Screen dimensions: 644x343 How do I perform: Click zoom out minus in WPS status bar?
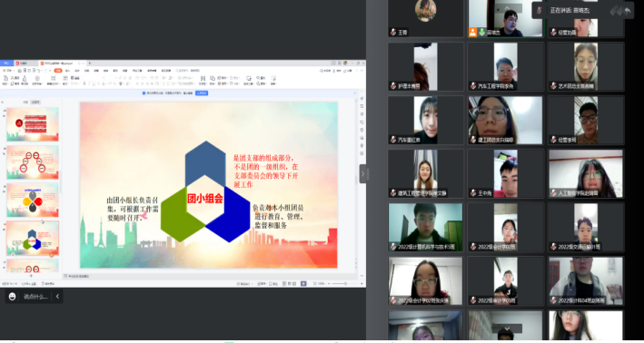[x=329, y=283]
